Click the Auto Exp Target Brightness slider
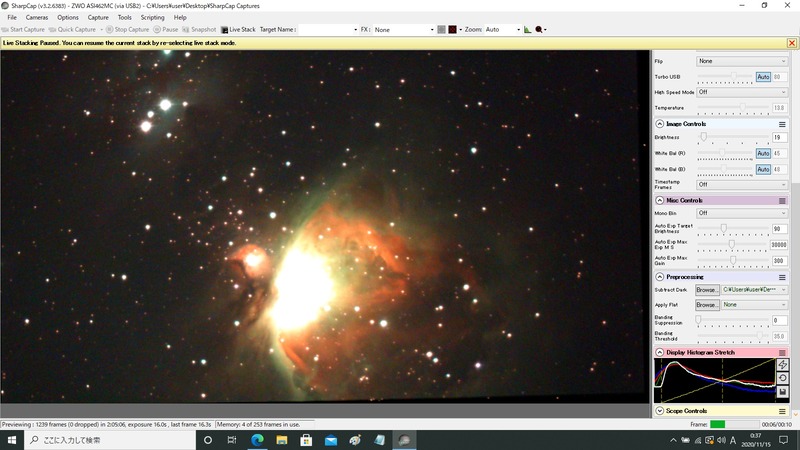The height and width of the screenshot is (450, 800). coord(733,229)
